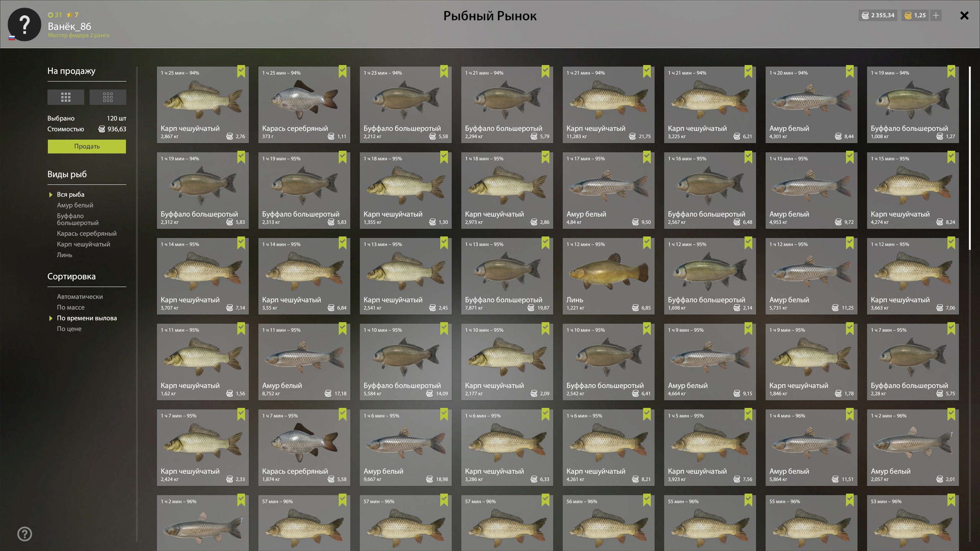The image size is (980, 551).
Task: Click the vertical scrollbar of the fish grid
Action: (970, 158)
